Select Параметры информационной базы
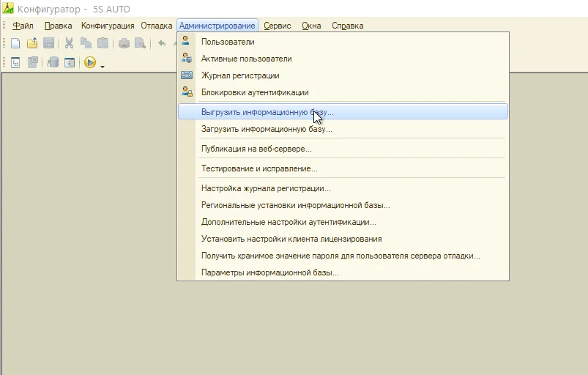Viewport: 588px width, 375px height. (x=269, y=272)
